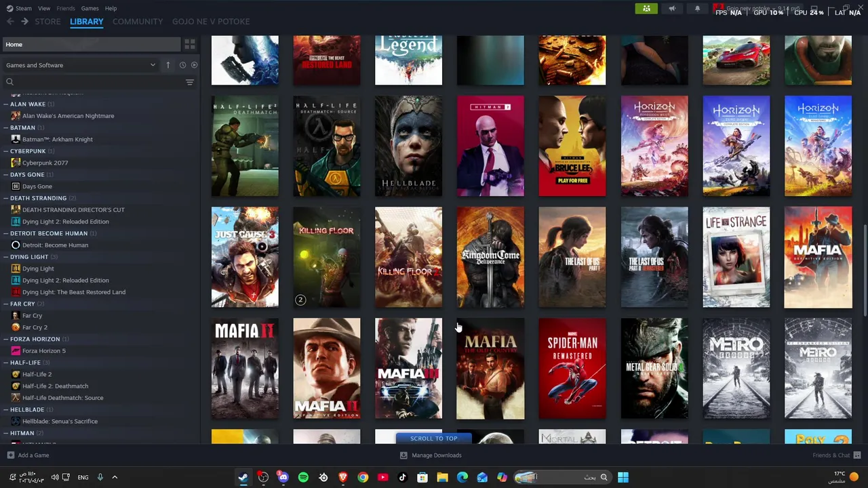Click Add a Game link
868x488 pixels.
tap(33, 455)
